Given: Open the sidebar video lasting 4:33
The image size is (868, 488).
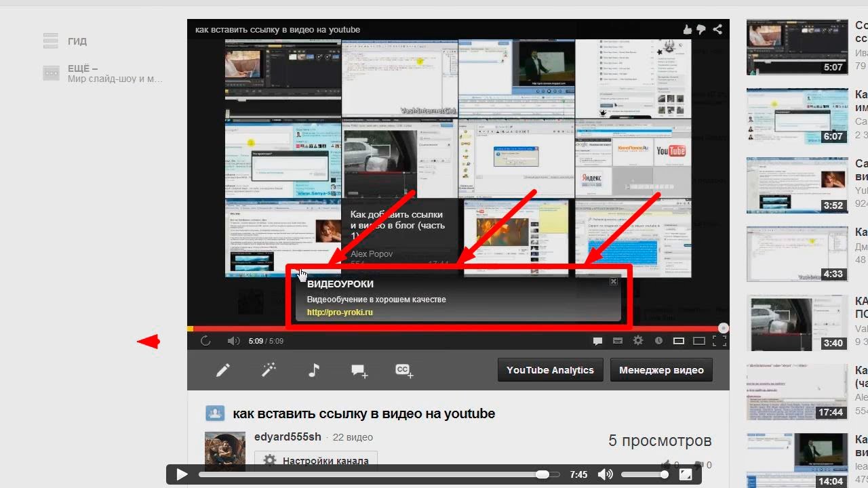Looking at the screenshot, I should point(797,254).
